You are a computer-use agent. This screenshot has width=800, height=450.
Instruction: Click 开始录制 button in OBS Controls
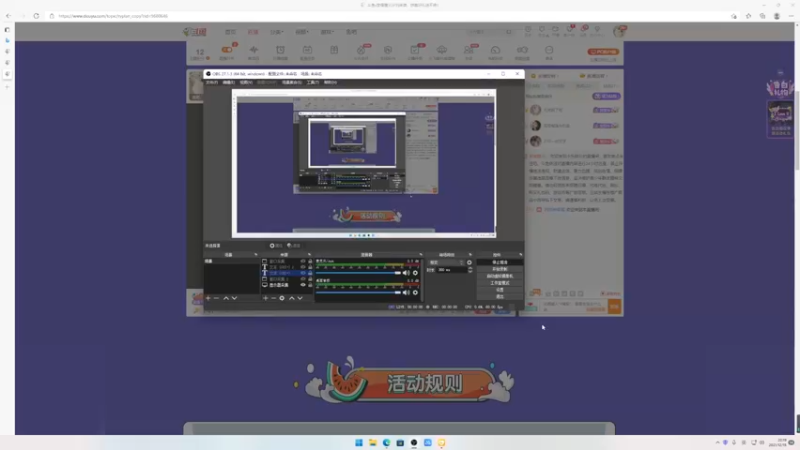coord(499,269)
